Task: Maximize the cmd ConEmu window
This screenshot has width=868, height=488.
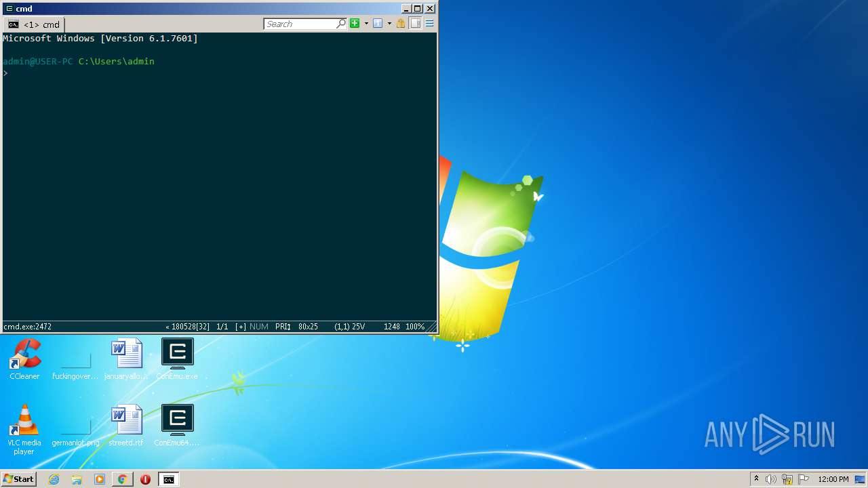Action: point(418,9)
